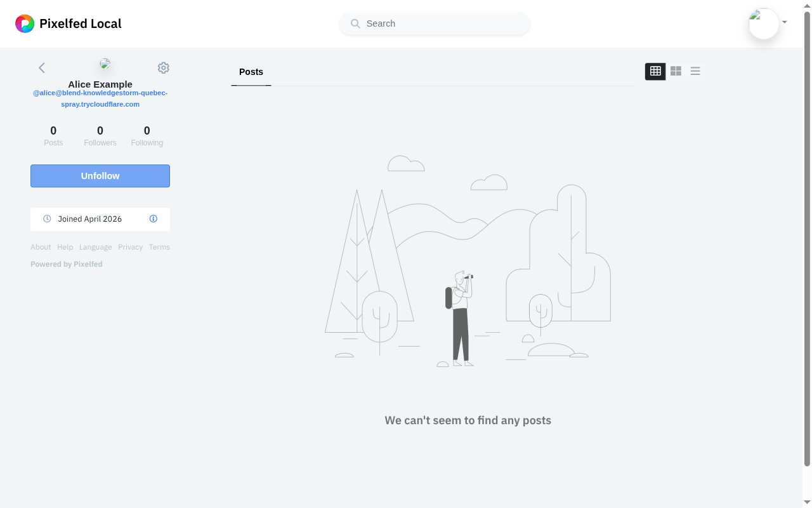The height and width of the screenshot is (508, 812).
Task: Click the back arrow on the profile sidebar
Action: 42,68
